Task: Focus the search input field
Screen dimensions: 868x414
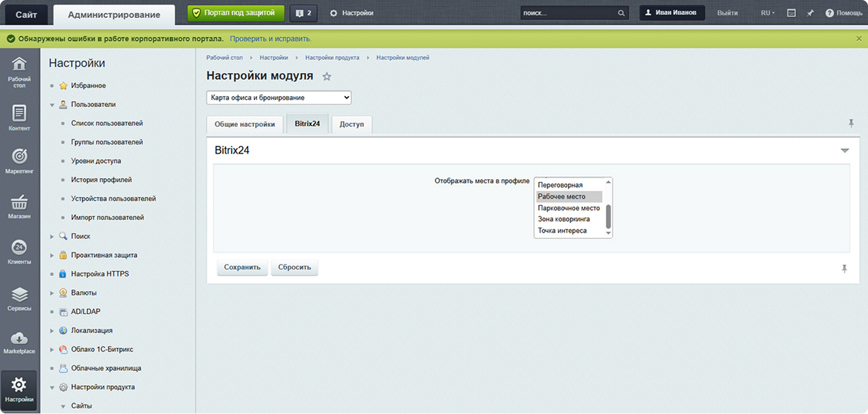Action: coord(569,13)
